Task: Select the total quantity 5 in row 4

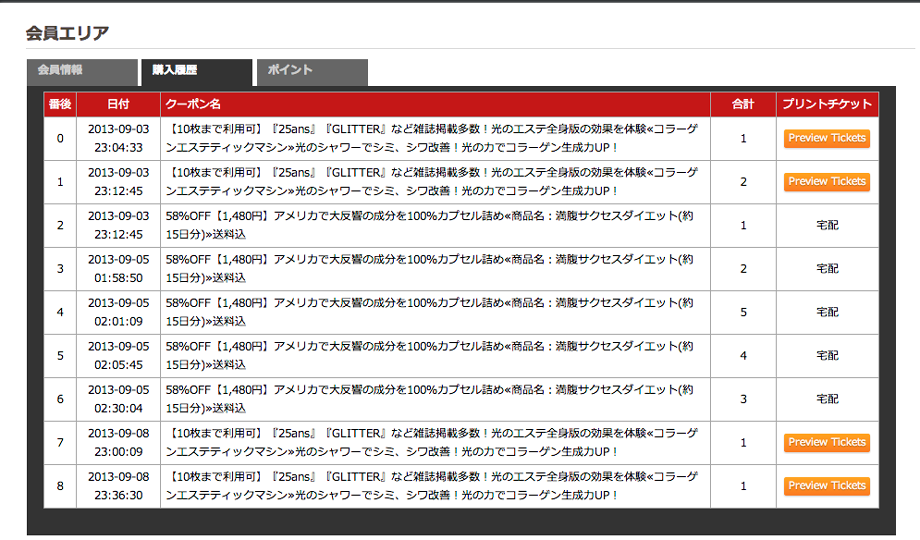Action: [x=743, y=312]
